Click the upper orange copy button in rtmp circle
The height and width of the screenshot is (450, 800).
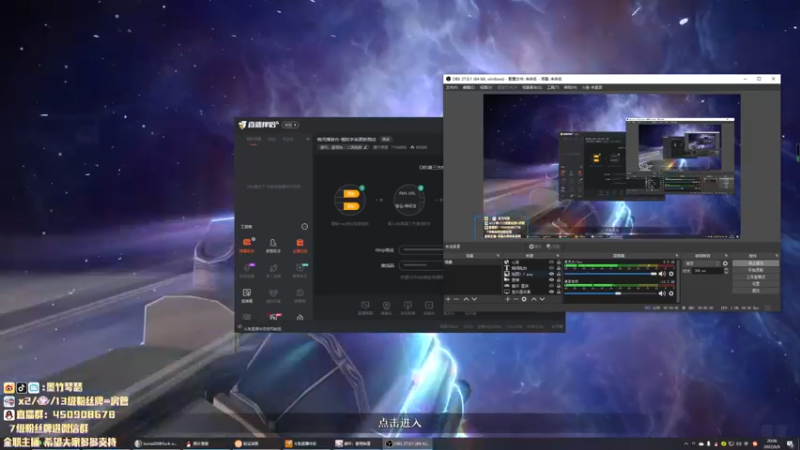tap(351, 193)
